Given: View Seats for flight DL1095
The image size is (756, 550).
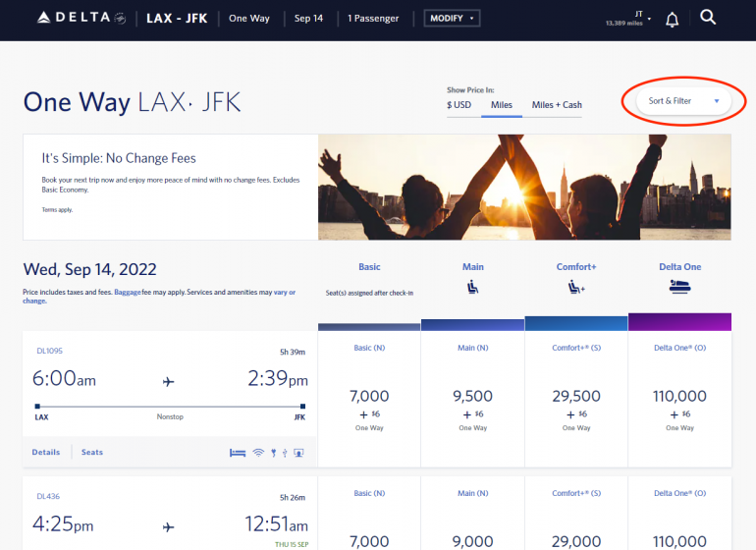Looking at the screenshot, I should pyautogui.click(x=92, y=453).
